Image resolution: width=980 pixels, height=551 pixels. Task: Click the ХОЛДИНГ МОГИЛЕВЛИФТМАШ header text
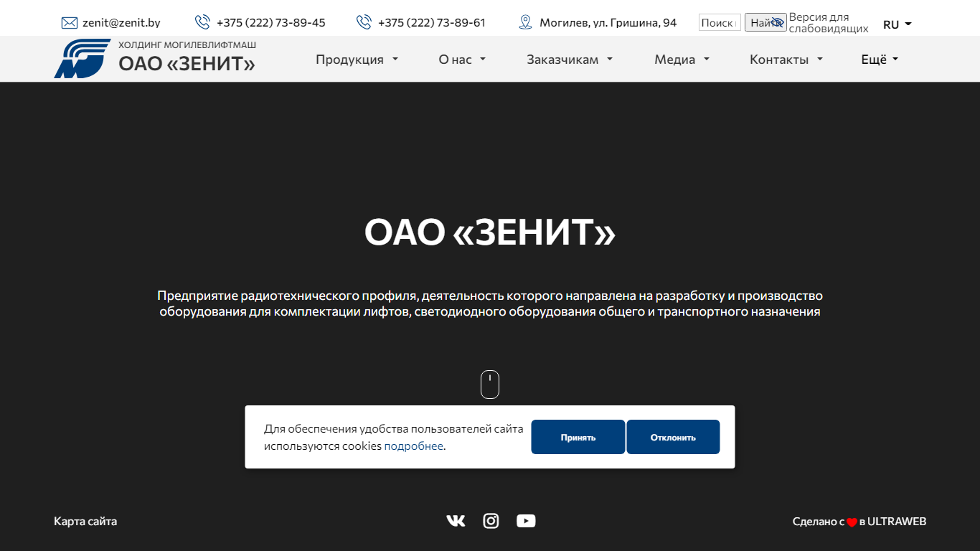click(x=187, y=45)
